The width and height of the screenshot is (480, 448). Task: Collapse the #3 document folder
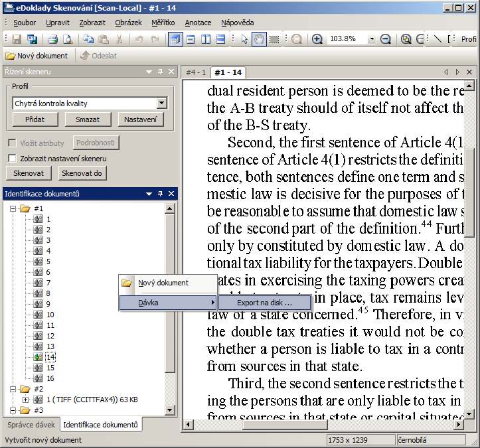click(x=13, y=410)
